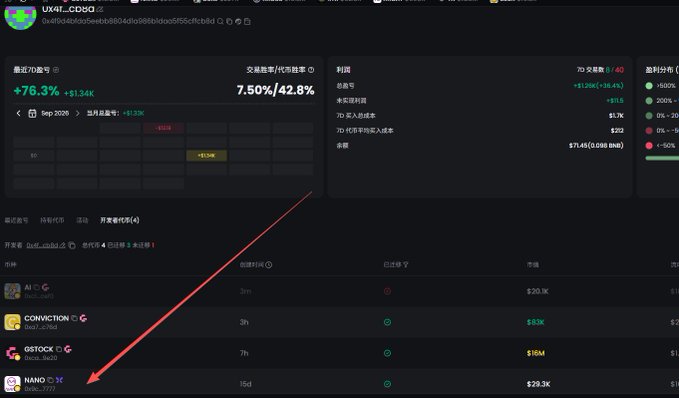The height and width of the screenshot is (398, 679).
Task: Open the NANO token logo
Action: [x=12, y=384]
